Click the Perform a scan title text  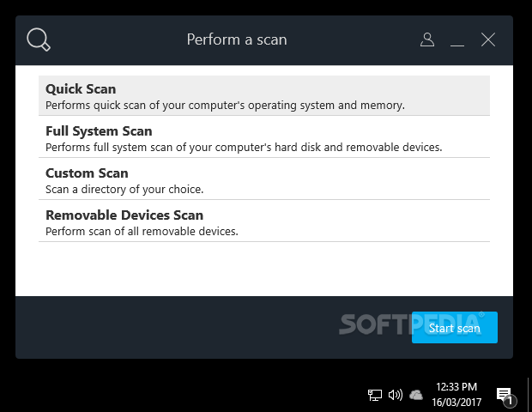[x=237, y=39]
